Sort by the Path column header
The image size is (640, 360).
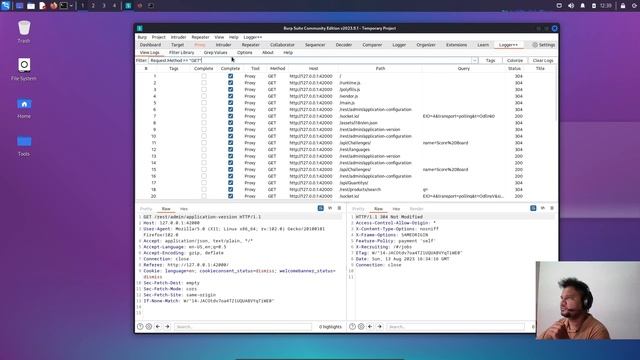380,69
